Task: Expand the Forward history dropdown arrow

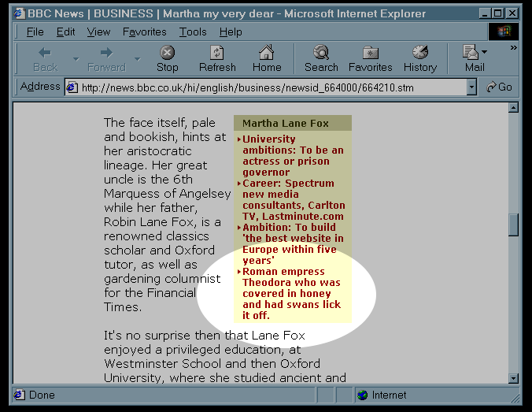Action: click(138, 59)
